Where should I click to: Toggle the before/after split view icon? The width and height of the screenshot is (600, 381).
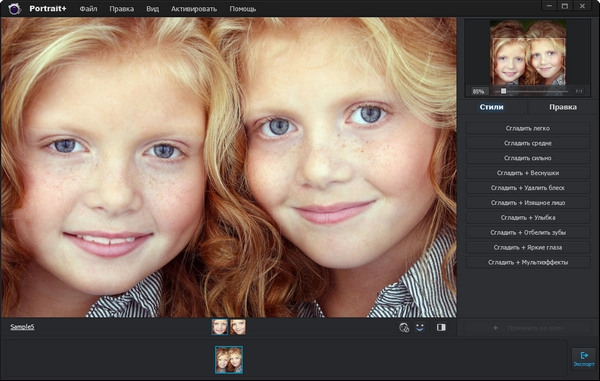coord(441,327)
